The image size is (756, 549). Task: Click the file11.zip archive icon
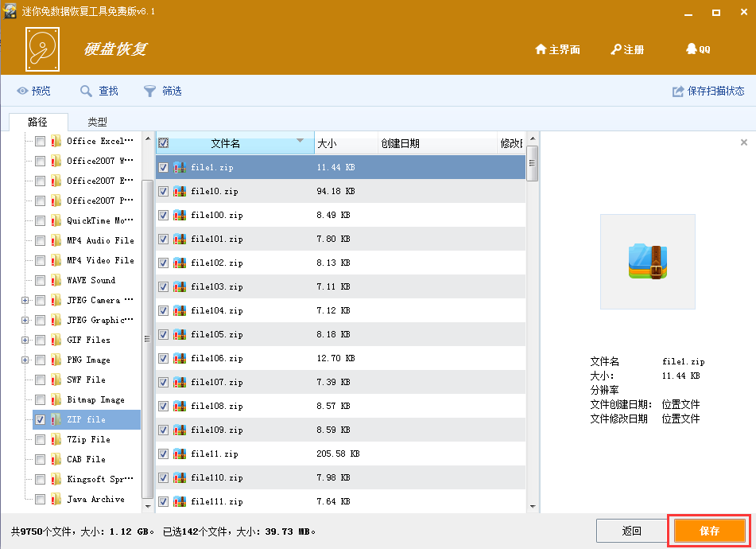(180, 454)
